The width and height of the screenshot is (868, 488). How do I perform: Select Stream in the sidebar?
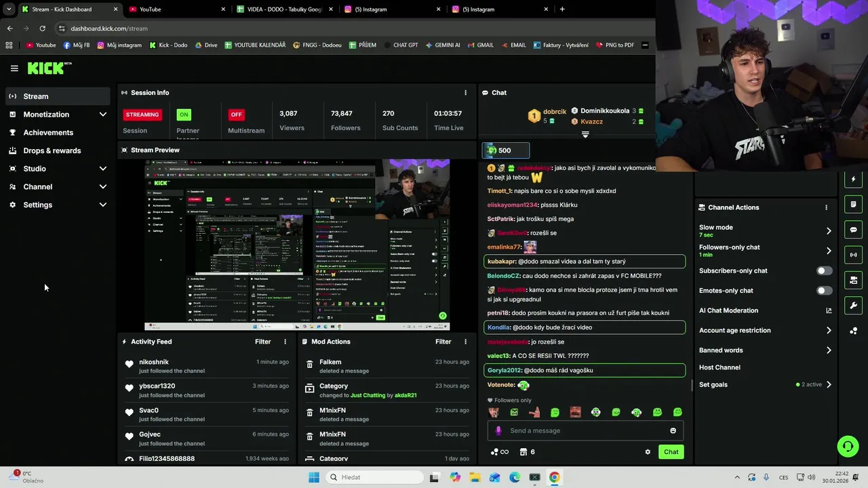tap(57, 96)
